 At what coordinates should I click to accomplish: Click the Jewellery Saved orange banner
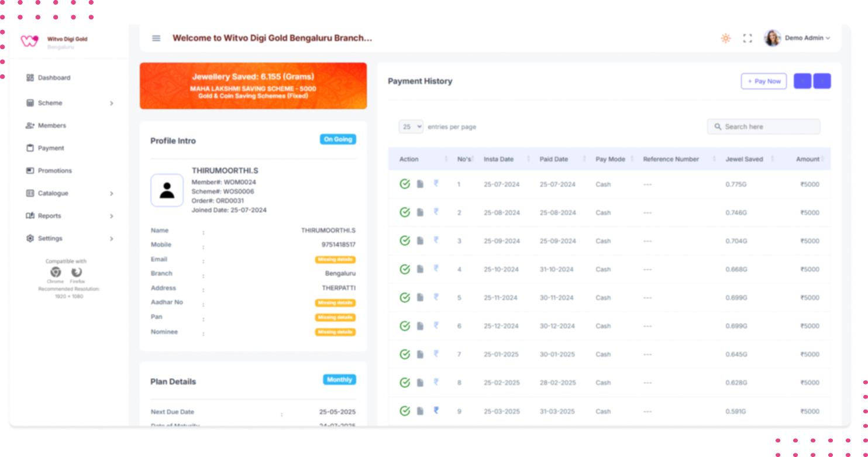(x=253, y=86)
